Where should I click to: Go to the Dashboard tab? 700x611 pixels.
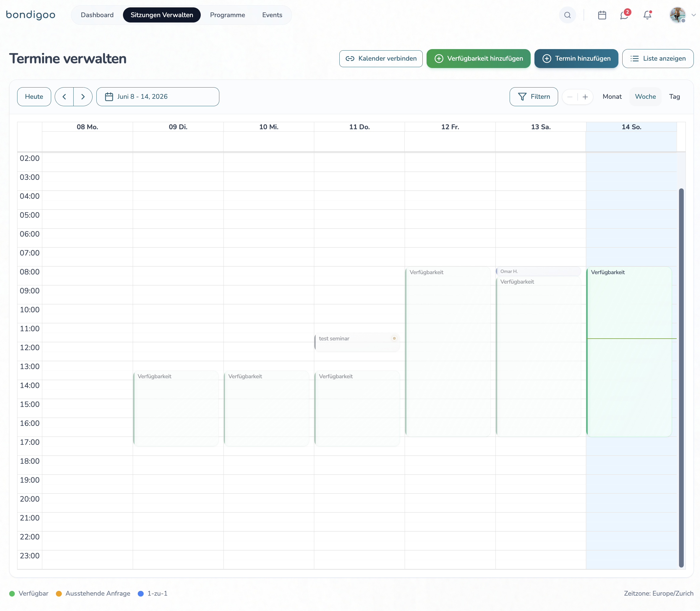pyautogui.click(x=97, y=15)
